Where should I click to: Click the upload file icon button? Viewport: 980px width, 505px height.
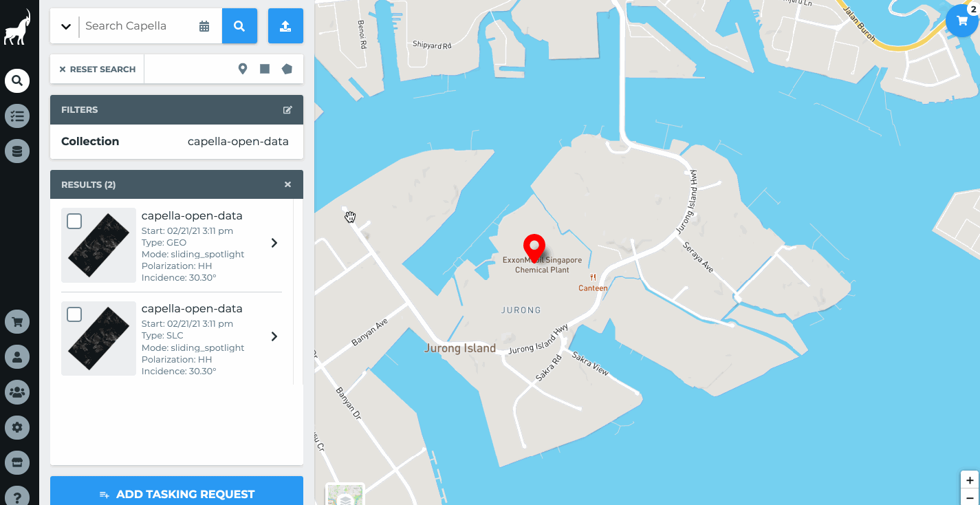pyautogui.click(x=285, y=26)
